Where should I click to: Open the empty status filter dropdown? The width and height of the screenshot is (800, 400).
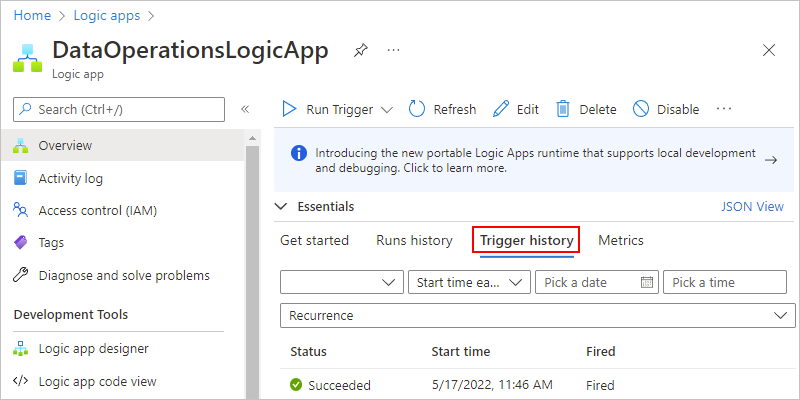pyautogui.click(x=342, y=282)
